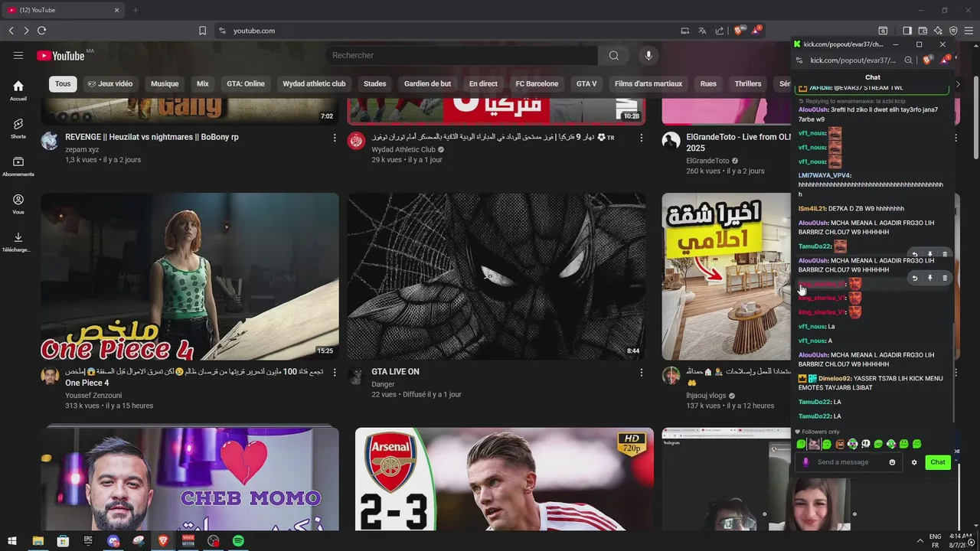Click the share page icon in address bar
The width and height of the screenshot is (980, 551).
720,31
